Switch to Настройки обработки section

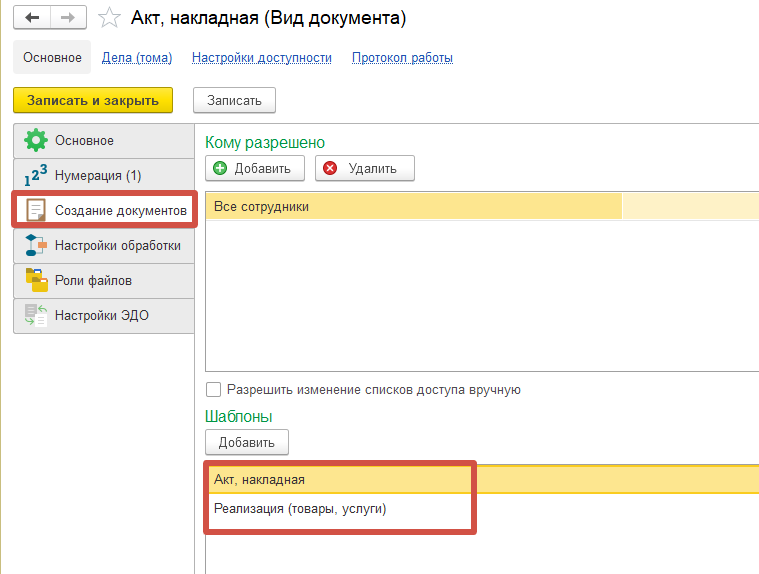click(104, 245)
